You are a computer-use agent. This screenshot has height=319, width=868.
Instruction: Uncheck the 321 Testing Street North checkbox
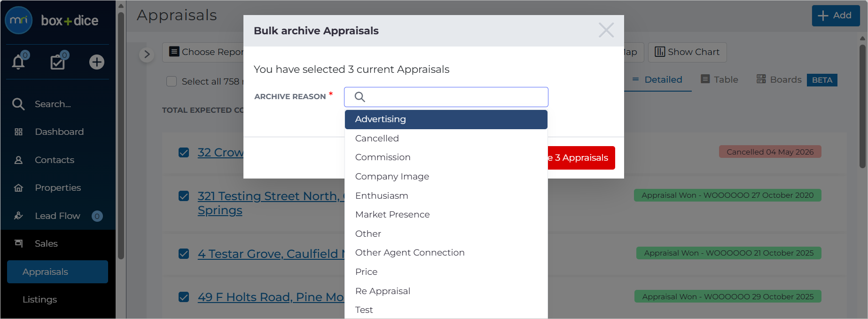184,196
